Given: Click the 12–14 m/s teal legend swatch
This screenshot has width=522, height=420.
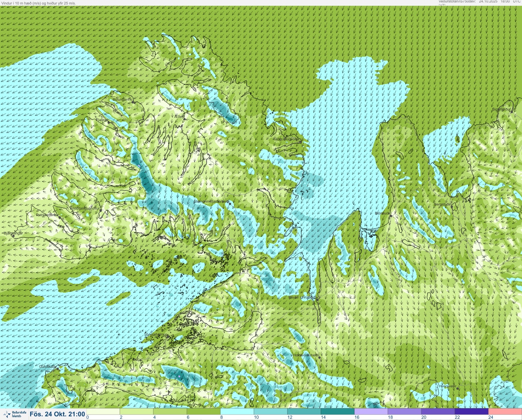Looking at the screenshot, I should coord(304,411).
